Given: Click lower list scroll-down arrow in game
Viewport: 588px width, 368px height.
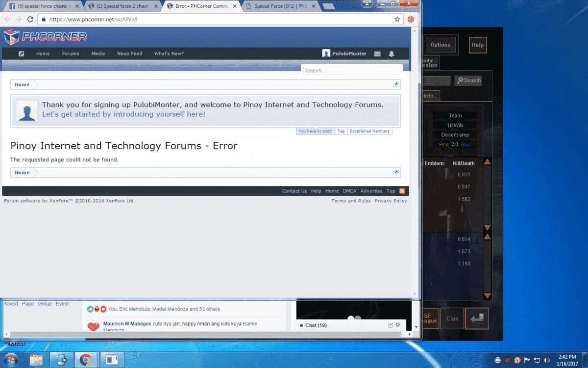Looking at the screenshot, I should click(x=487, y=295).
